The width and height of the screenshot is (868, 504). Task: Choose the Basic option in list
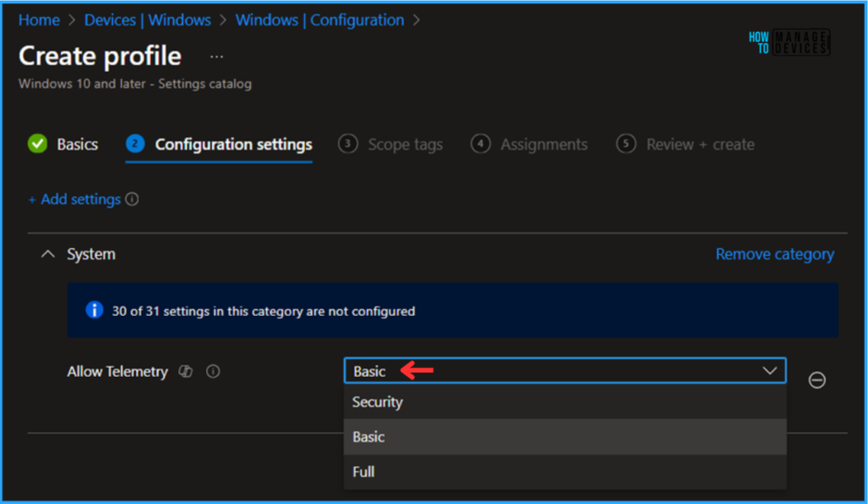[x=565, y=436]
